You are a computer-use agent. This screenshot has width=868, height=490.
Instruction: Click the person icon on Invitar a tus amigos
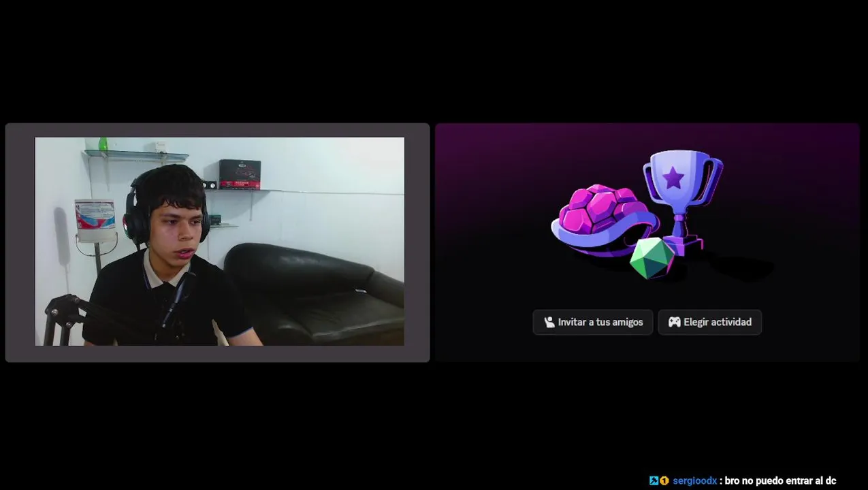[549, 322]
